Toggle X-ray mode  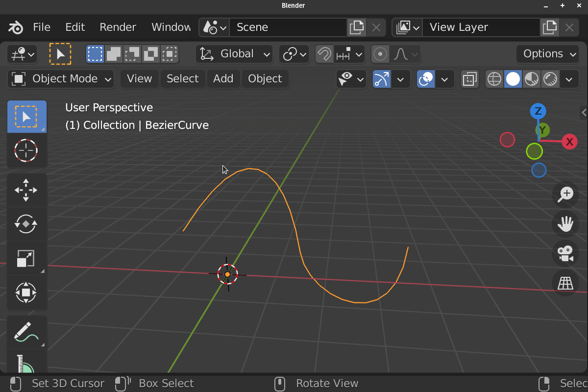coord(469,79)
